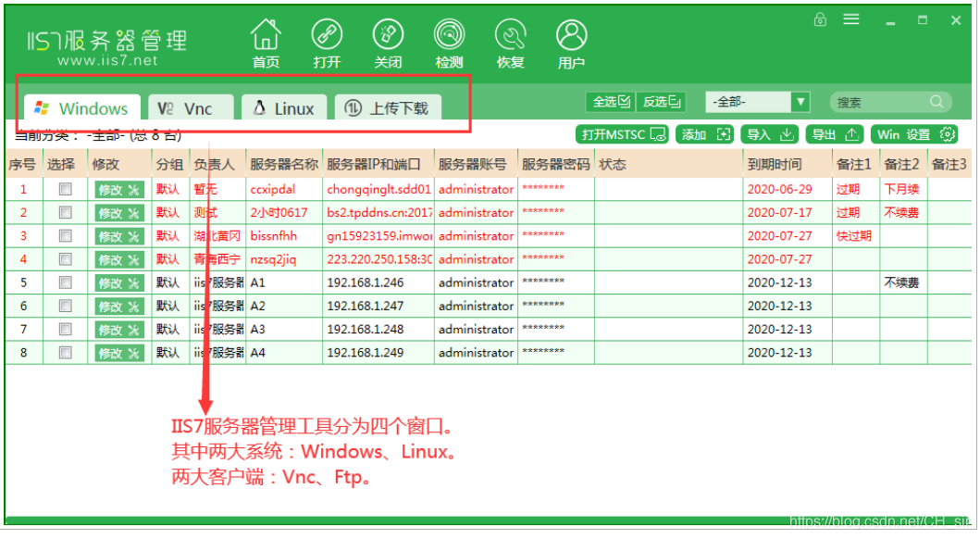The height and width of the screenshot is (539, 980).
Task: Select IP cell 192.168.1.246
Action: point(378,282)
